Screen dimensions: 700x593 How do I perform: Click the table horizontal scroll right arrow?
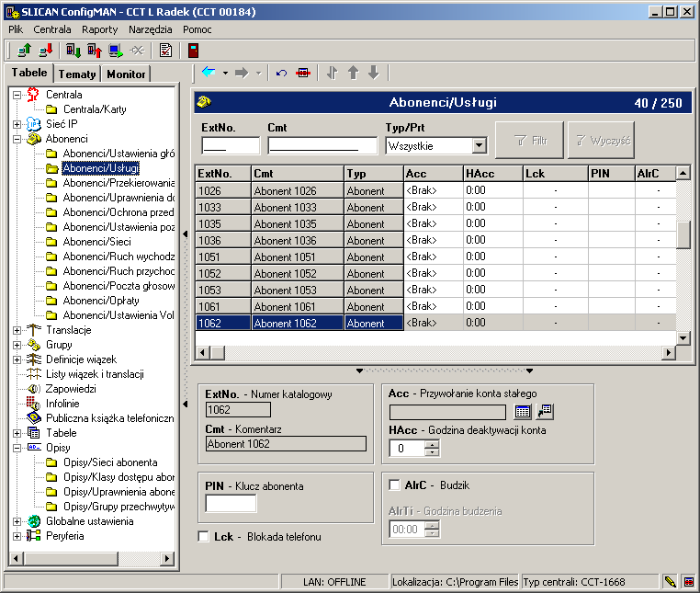pyautogui.click(x=668, y=353)
